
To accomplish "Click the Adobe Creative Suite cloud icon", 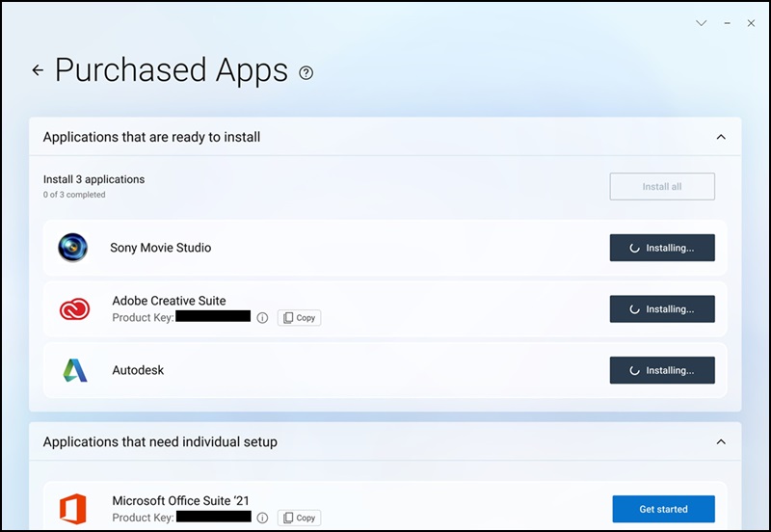I will (x=74, y=309).
